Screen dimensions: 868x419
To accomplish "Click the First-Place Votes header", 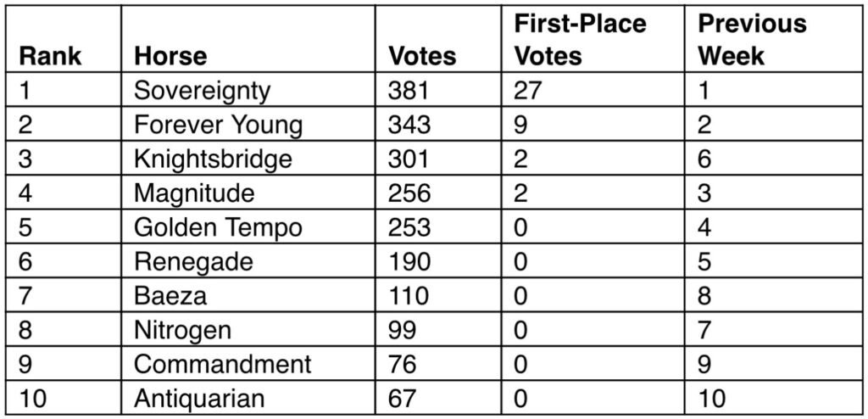I will [x=580, y=40].
